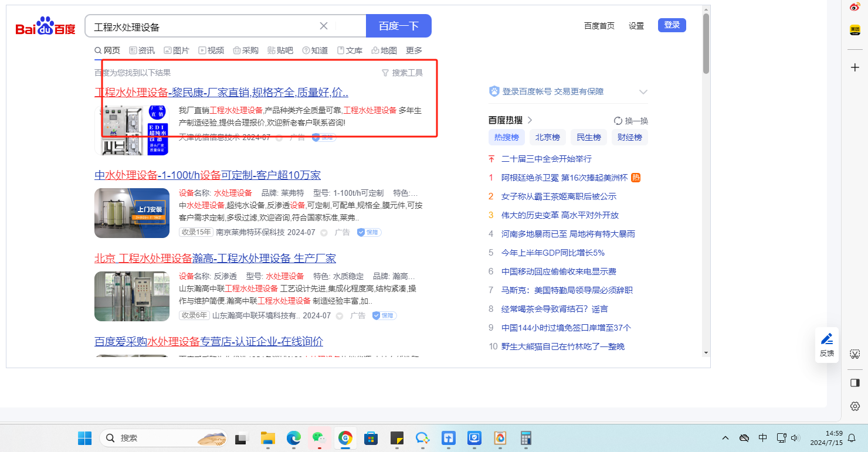Open hot topic 今年上半年GDP同比增长5%

(x=552, y=253)
